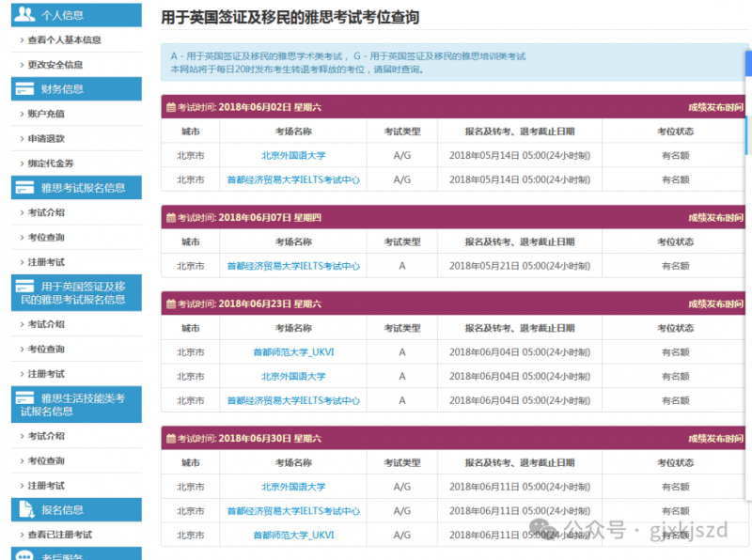Click the 考后服务 chat bubble icon
Viewport: 752px width, 560px height.
coord(24,555)
